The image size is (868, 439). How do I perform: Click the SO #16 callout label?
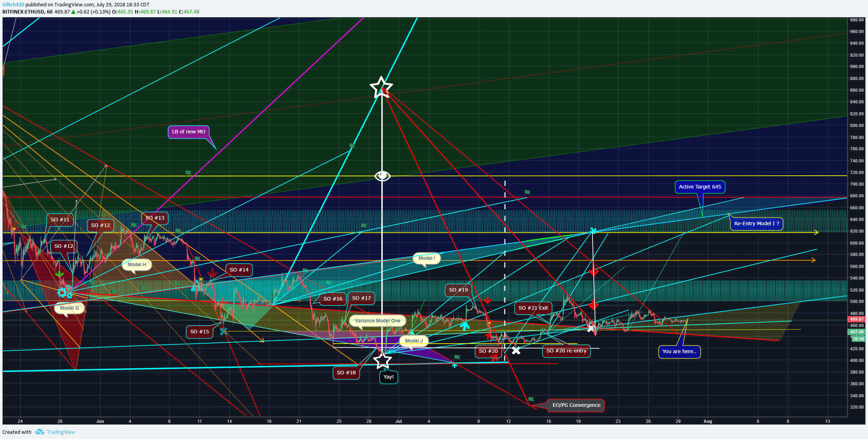click(333, 299)
